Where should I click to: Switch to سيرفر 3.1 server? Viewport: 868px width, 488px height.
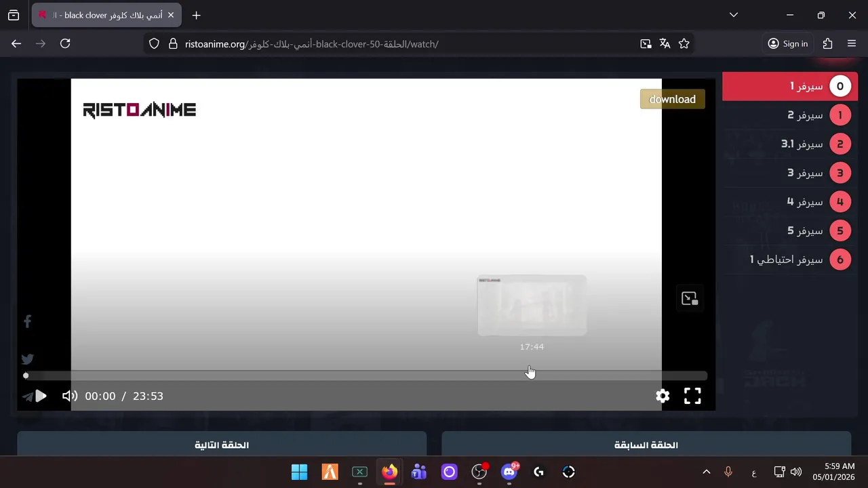click(x=790, y=144)
